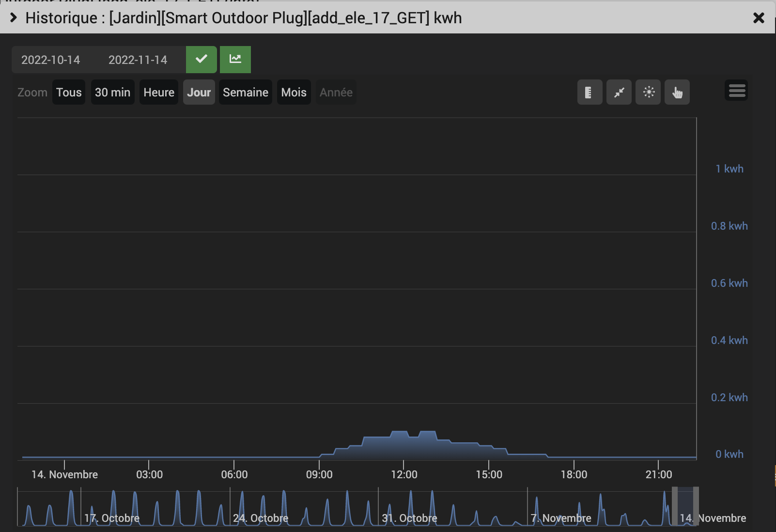Click the green chart comparison button
This screenshot has height=532, width=776.
pyautogui.click(x=235, y=60)
